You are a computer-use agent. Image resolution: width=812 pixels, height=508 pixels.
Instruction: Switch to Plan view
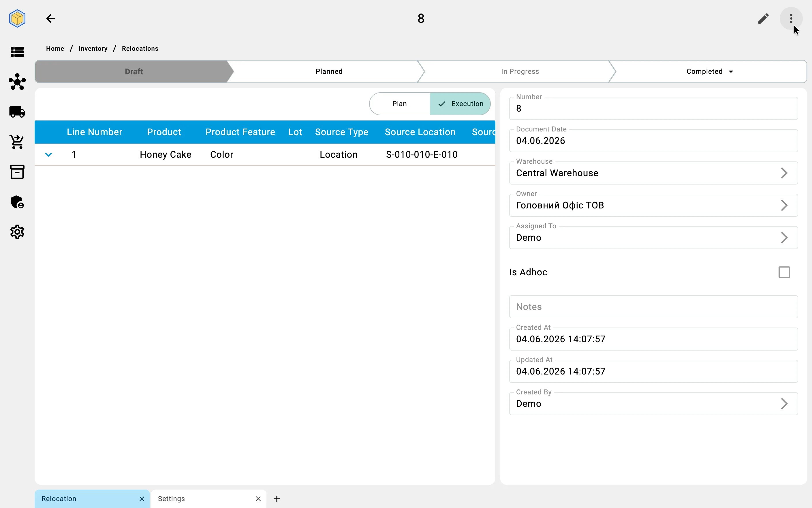click(399, 104)
